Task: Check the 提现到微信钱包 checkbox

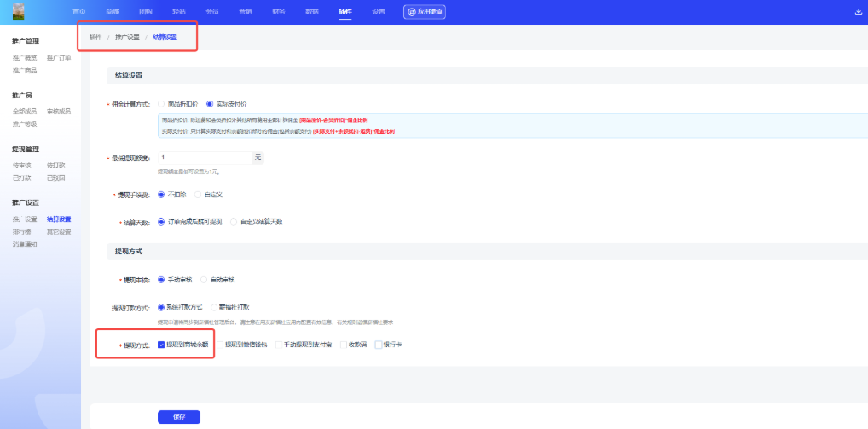Action: click(x=219, y=345)
